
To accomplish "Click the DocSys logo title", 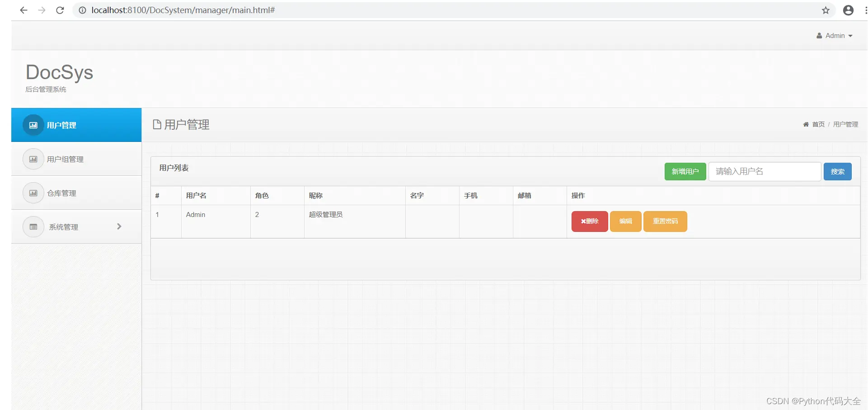I will click(x=59, y=72).
